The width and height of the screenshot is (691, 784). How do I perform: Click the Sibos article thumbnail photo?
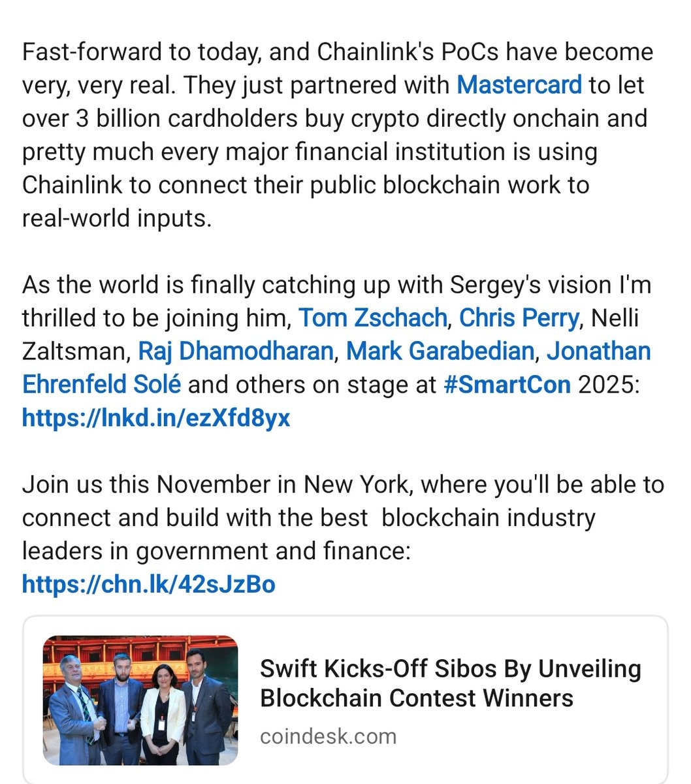[140, 700]
